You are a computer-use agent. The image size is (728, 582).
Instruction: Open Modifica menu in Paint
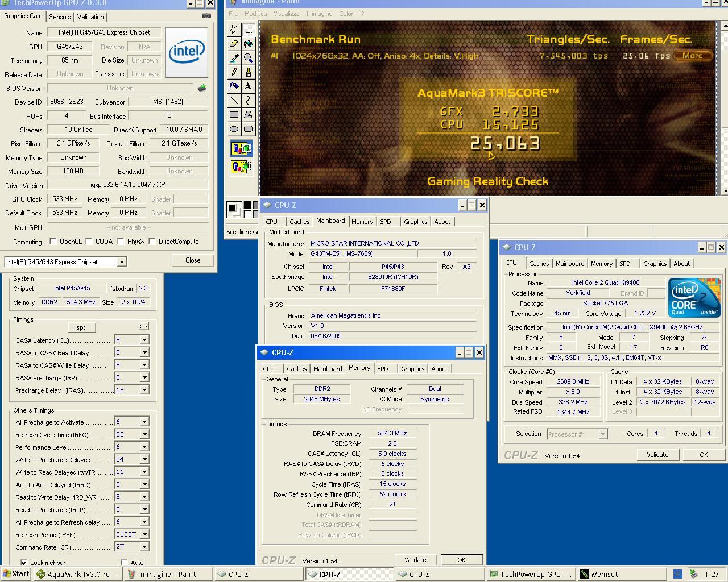click(255, 14)
